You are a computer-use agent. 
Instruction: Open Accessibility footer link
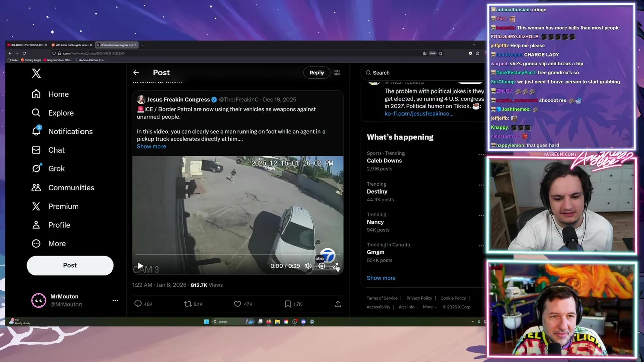click(378, 307)
